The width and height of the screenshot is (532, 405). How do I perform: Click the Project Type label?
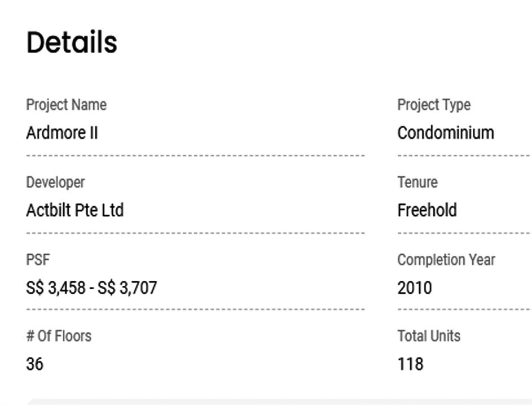(434, 105)
